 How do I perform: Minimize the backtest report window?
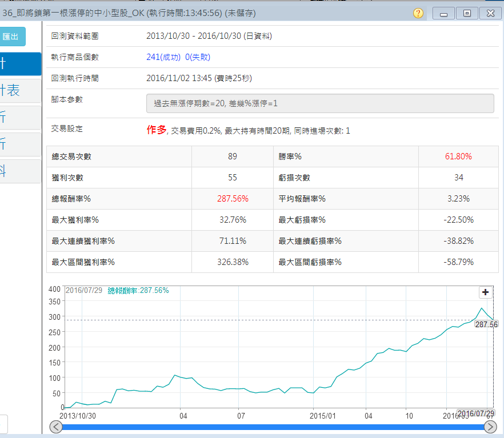[x=444, y=13]
